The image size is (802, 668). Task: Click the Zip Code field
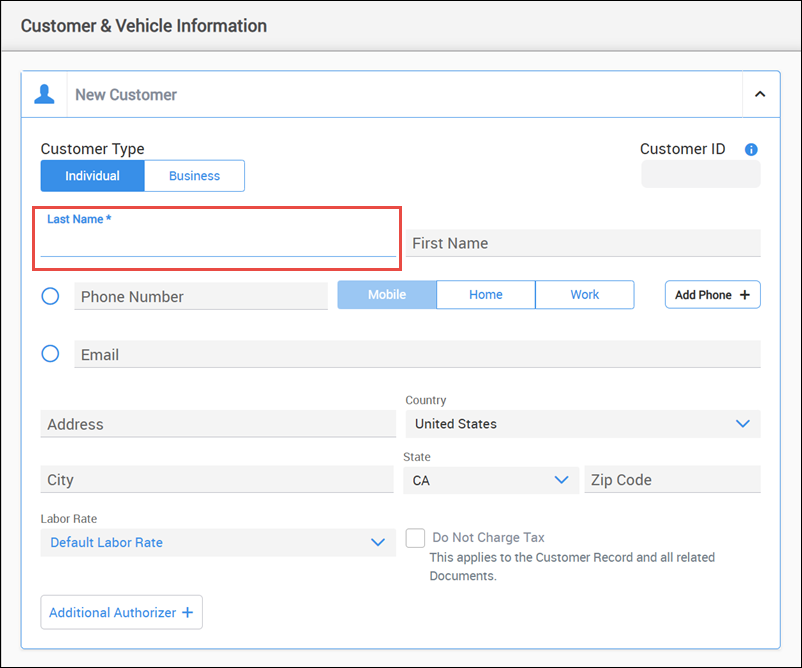tap(672, 480)
